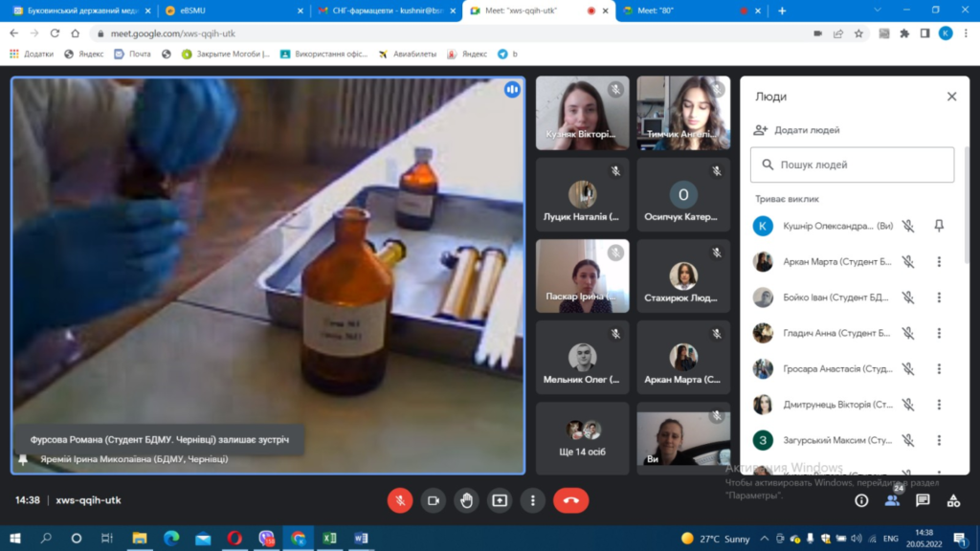980x551 pixels.
Task: Toggle the people panel icon showing 24
Action: click(892, 499)
